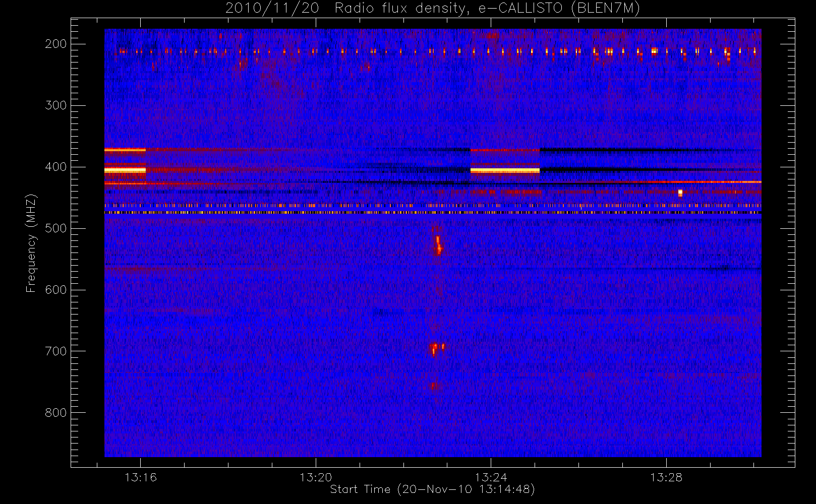The height and width of the screenshot is (504, 816).
Task: Click the red burst near 520 MHz
Action: (439, 245)
